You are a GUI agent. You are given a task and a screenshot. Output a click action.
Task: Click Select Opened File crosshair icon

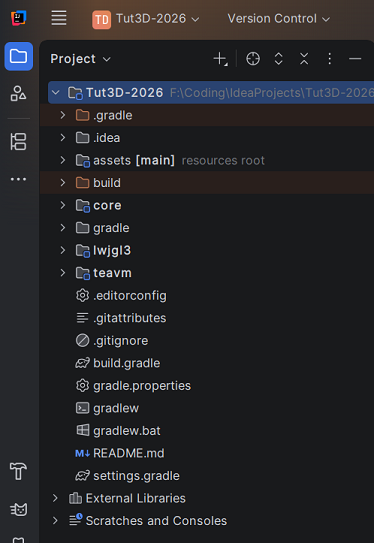click(x=253, y=59)
